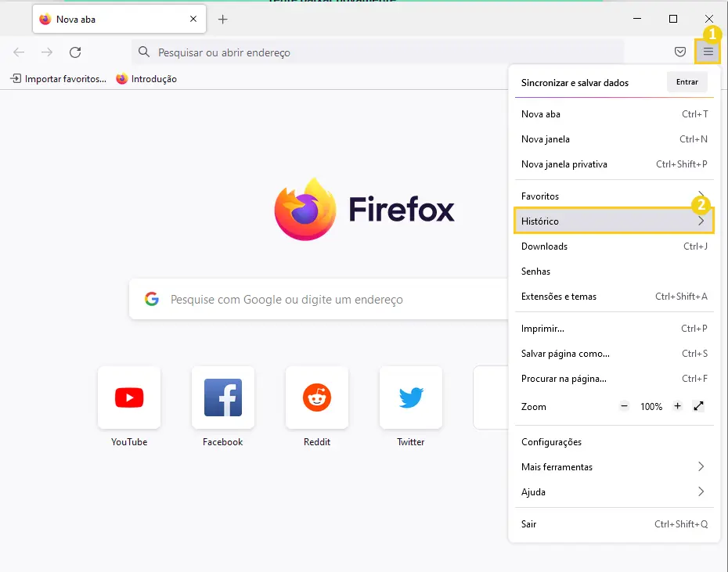Go back one page
728x572 pixels.
click(19, 52)
